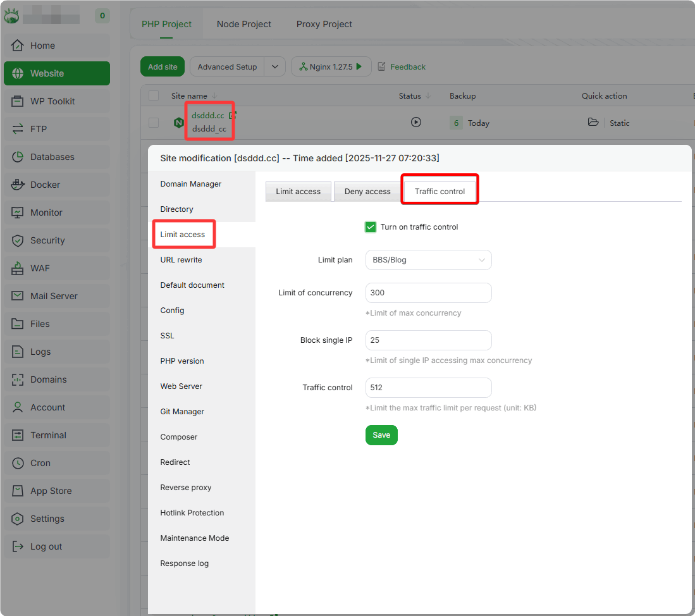Click the Add site button
The width and height of the screenshot is (695, 616).
point(163,66)
